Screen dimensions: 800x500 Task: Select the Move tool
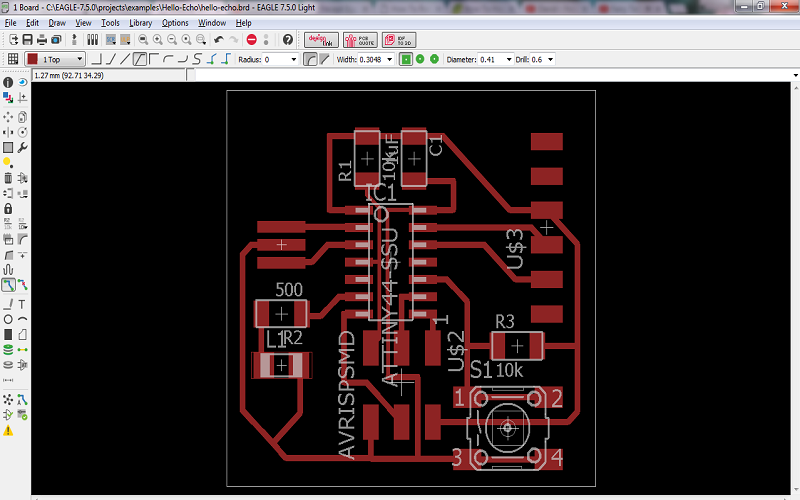(x=8, y=117)
